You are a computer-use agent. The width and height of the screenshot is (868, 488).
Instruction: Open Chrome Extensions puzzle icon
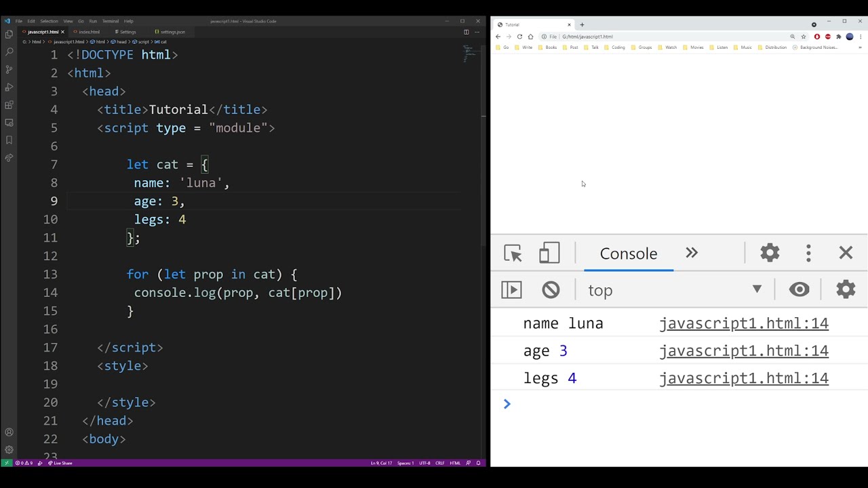[x=839, y=37]
